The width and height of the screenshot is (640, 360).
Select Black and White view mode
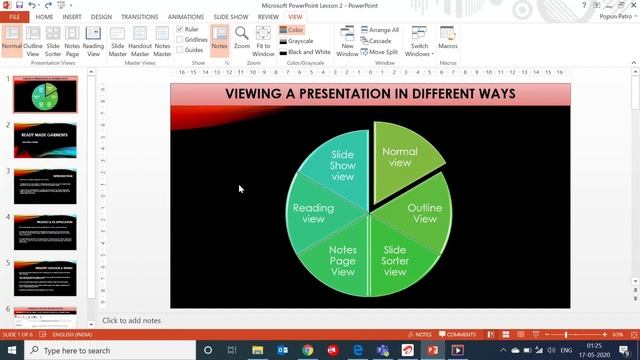(x=305, y=52)
